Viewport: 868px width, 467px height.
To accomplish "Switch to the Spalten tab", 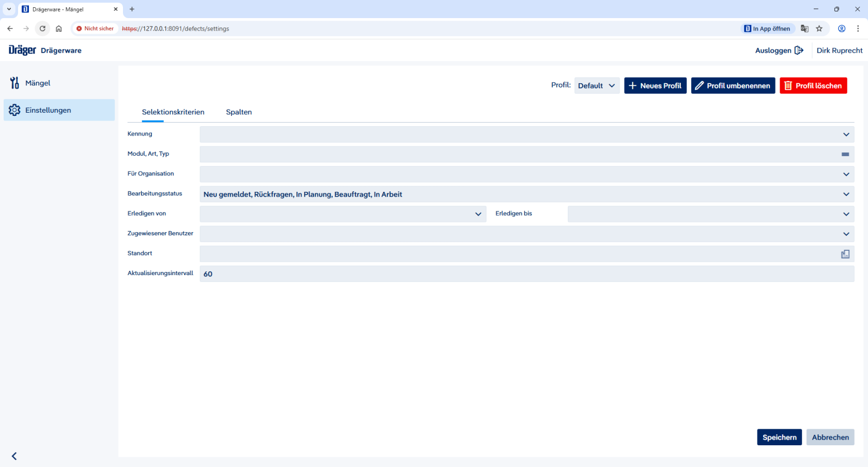I will pos(239,112).
